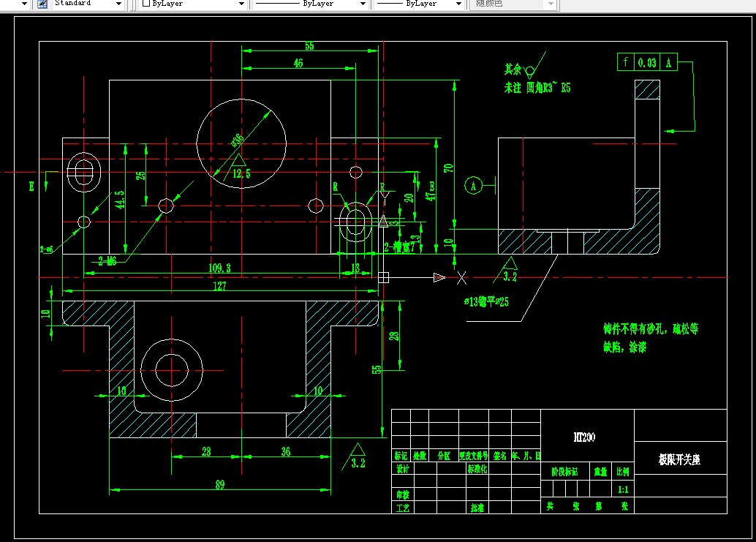The height and width of the screenshot is (542, 756).
Task: Click the circled datum A marker
Action: point(474,186)
